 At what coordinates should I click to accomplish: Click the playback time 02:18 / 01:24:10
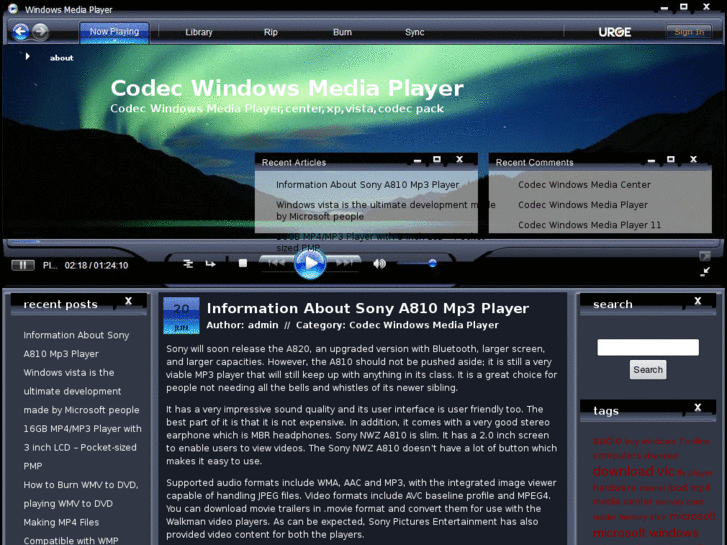[x=96, y=265]
